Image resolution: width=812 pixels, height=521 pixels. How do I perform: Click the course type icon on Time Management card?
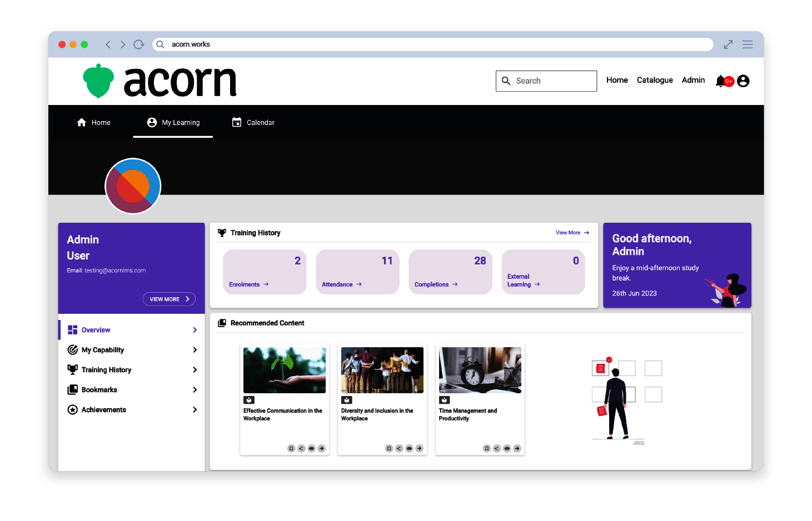[x=444, y=400]
